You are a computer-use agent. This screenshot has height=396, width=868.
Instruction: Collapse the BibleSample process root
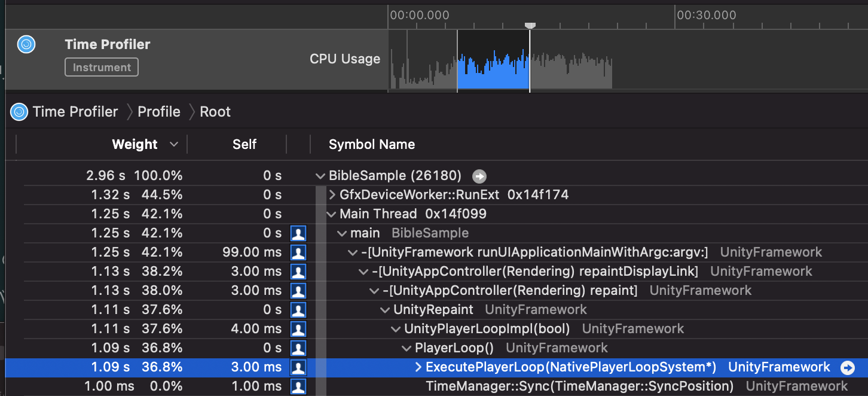tap(321, 176)
